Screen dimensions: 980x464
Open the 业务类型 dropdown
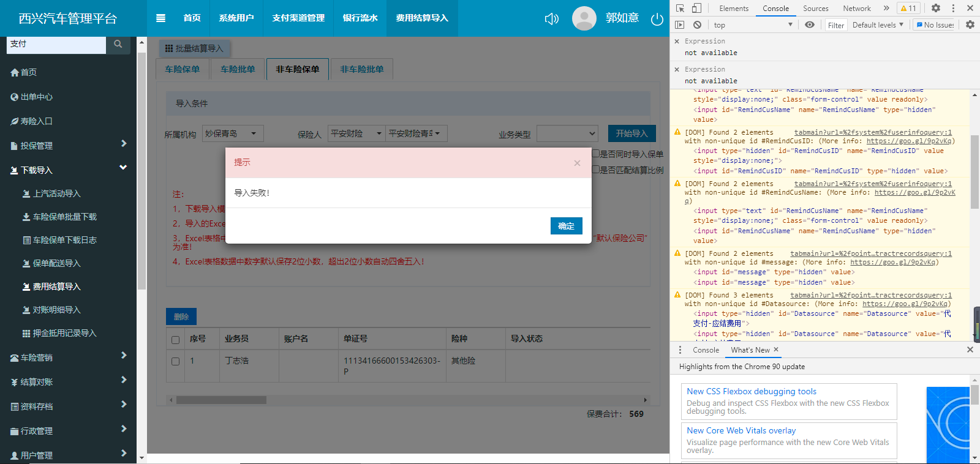pos(567,133)
